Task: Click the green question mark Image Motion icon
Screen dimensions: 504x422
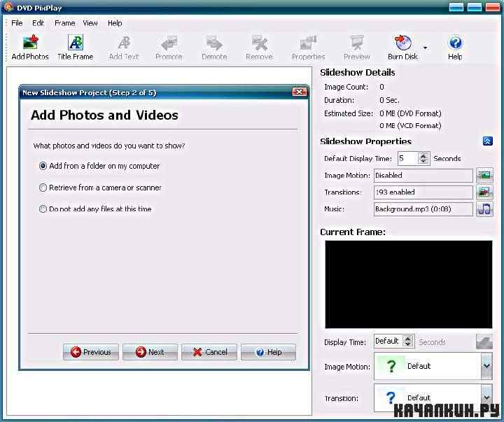Action: point(391,366)
